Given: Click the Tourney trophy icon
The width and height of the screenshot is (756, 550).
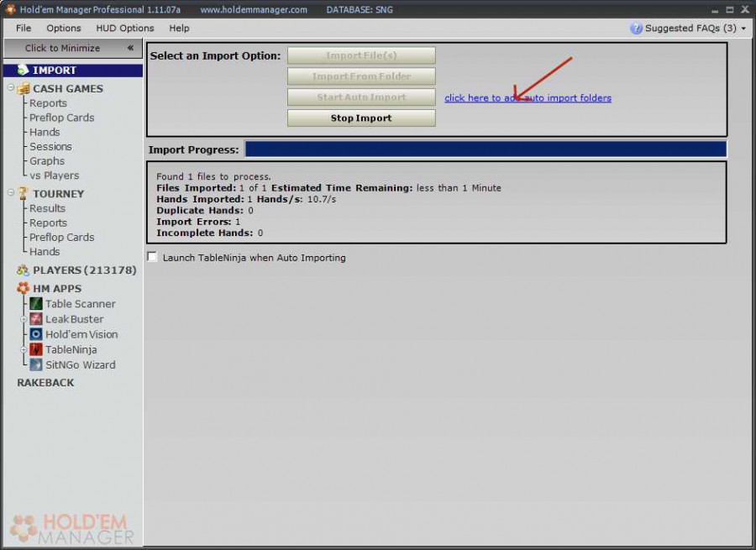Looking at the screenshot, I should click(23, 193).
